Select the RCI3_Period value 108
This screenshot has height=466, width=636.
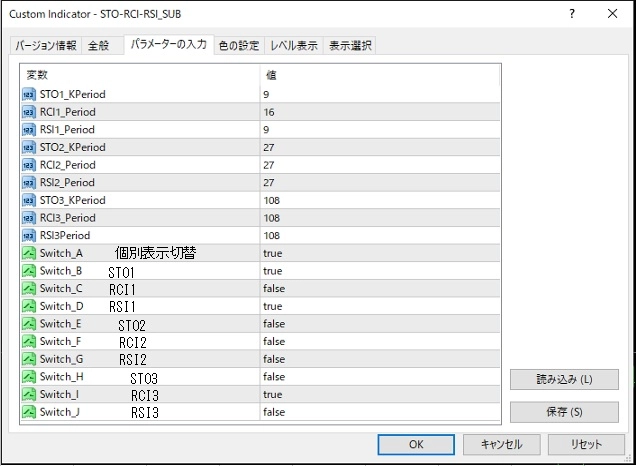click(380, 218)
